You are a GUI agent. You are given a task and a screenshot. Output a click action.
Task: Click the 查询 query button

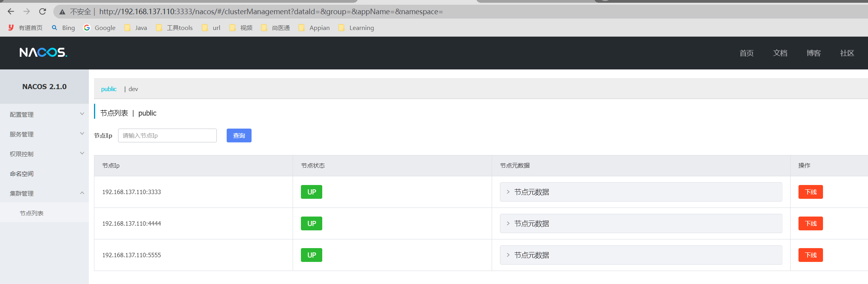pyautogui.click(x=239, y=136)
